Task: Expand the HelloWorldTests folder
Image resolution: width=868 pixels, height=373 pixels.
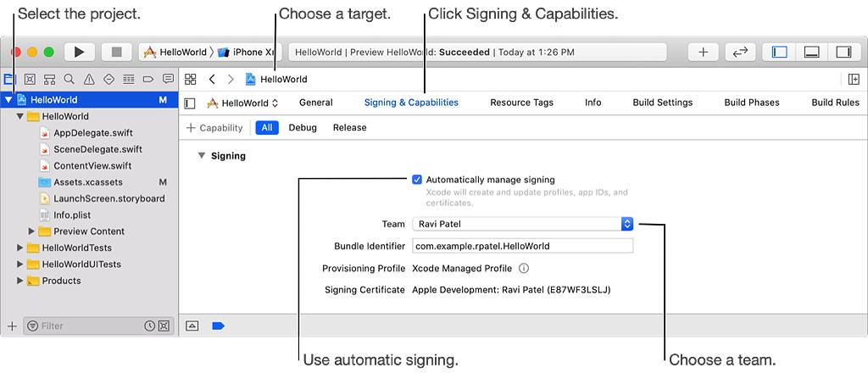Action: click(x=20, y=248)
